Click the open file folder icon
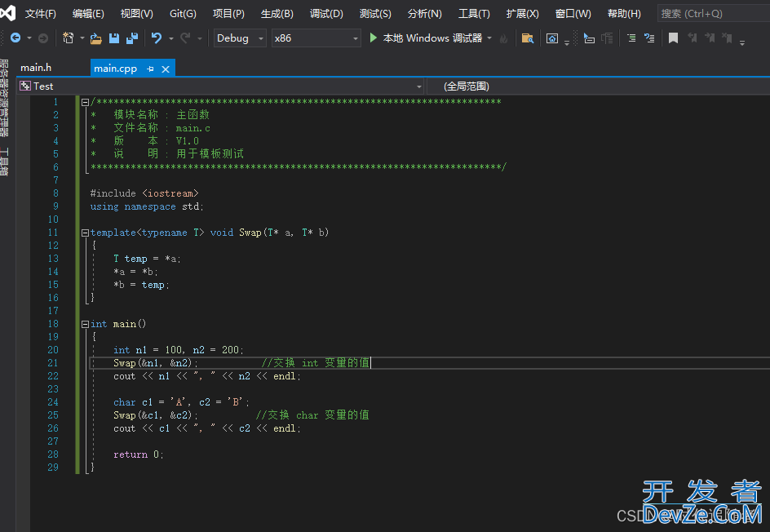The width and height of the screenshot is (770, 532). (96, 38)
